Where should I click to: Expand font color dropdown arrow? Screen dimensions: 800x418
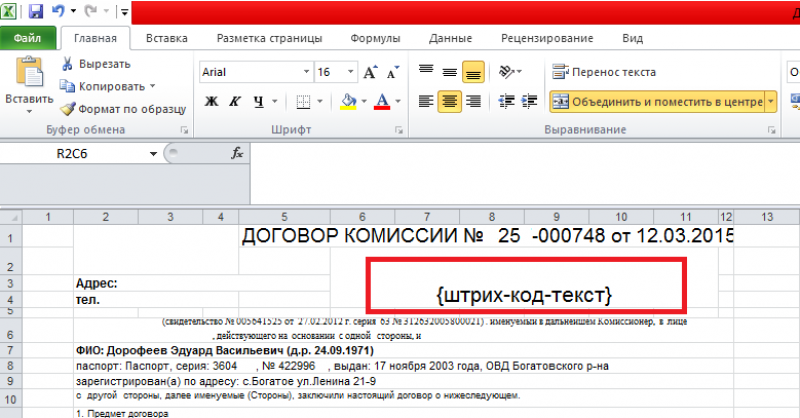[x=398, y=101]
